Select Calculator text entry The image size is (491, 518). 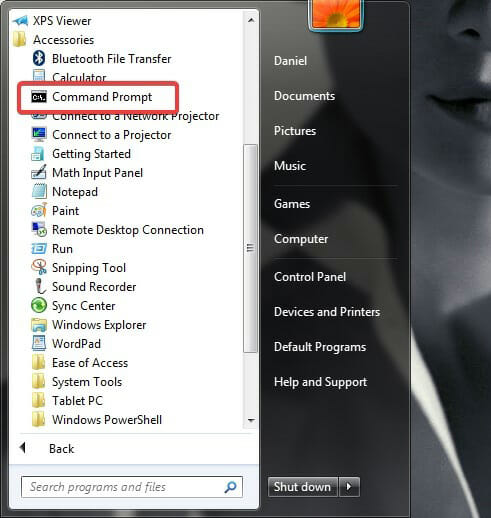coord(79,77)
